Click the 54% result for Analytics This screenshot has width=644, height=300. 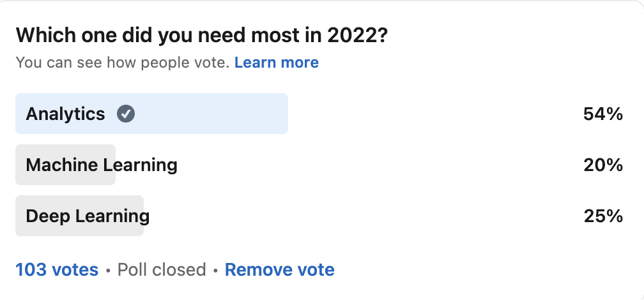click(602, 114)
